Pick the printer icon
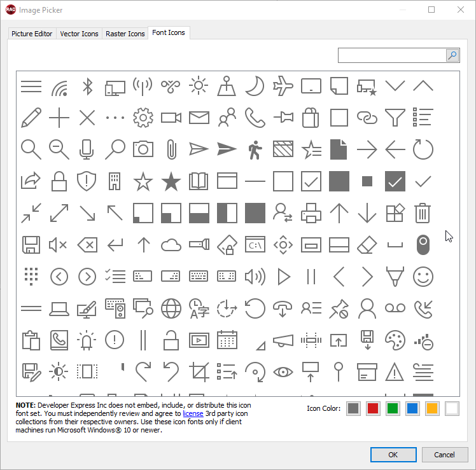The width and height of the screenshot is (476, 470). (311, 213)
